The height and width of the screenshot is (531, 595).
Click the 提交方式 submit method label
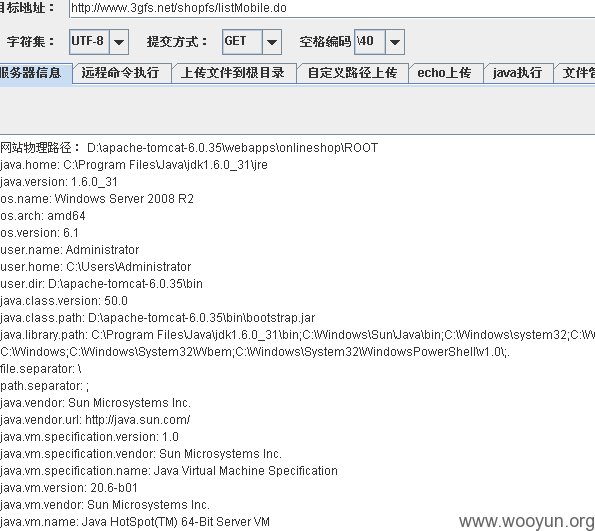[x=177, y=41]
